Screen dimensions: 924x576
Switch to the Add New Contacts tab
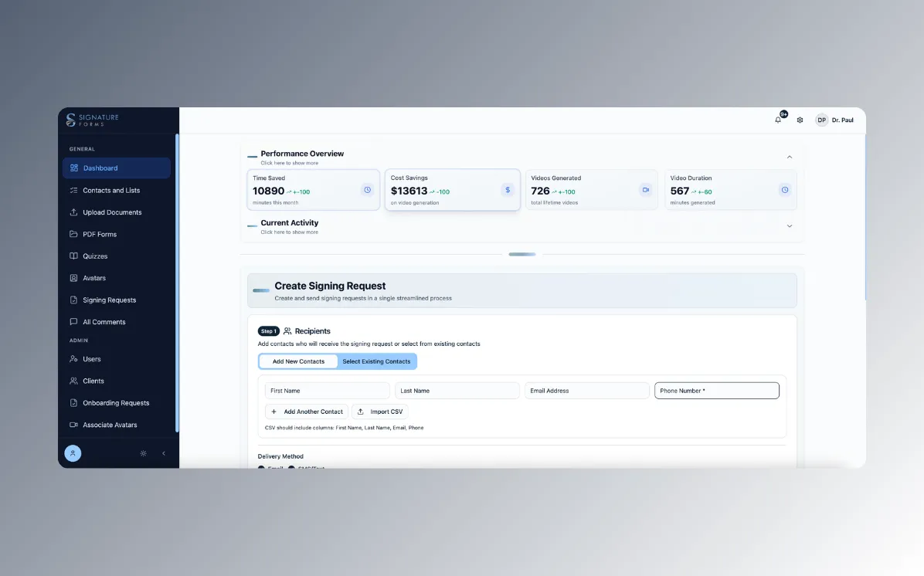(x=298, y=361)
